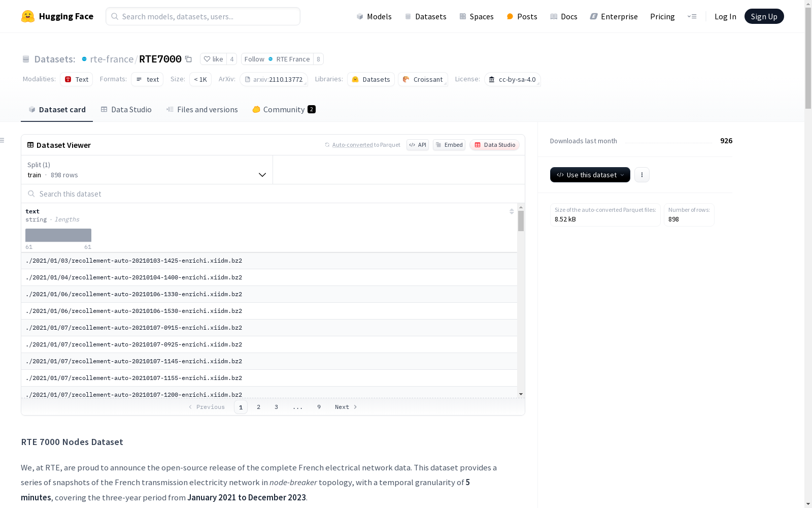Copy dataset name with the copy icon

click(188, 59)
